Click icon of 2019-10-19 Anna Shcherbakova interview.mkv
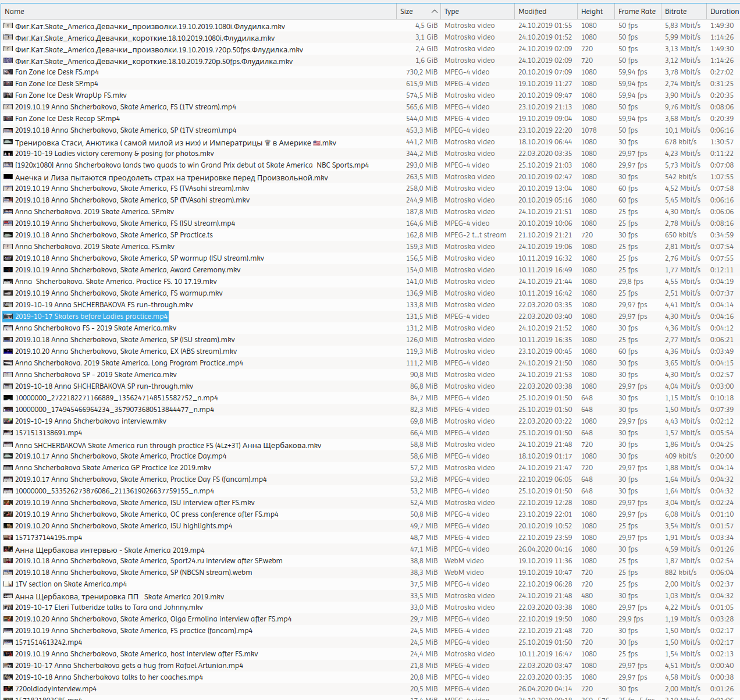 tap(8, 421)
